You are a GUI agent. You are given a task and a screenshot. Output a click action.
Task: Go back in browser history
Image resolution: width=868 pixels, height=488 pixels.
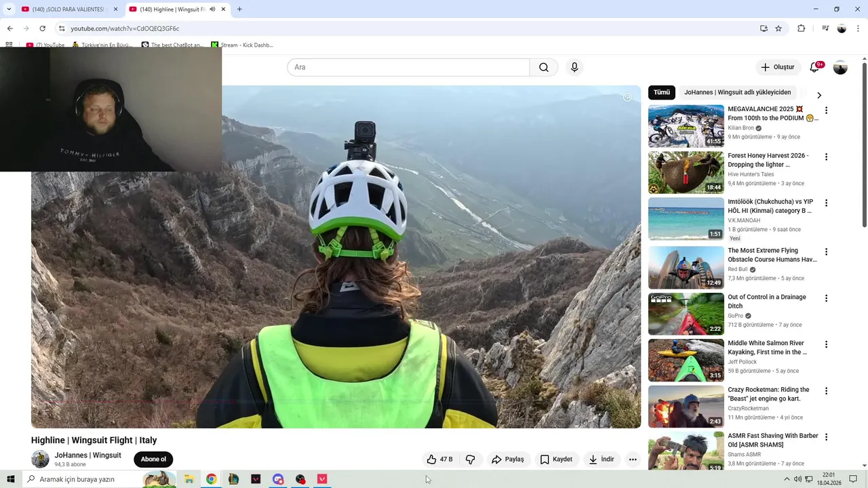coord(9,28)
